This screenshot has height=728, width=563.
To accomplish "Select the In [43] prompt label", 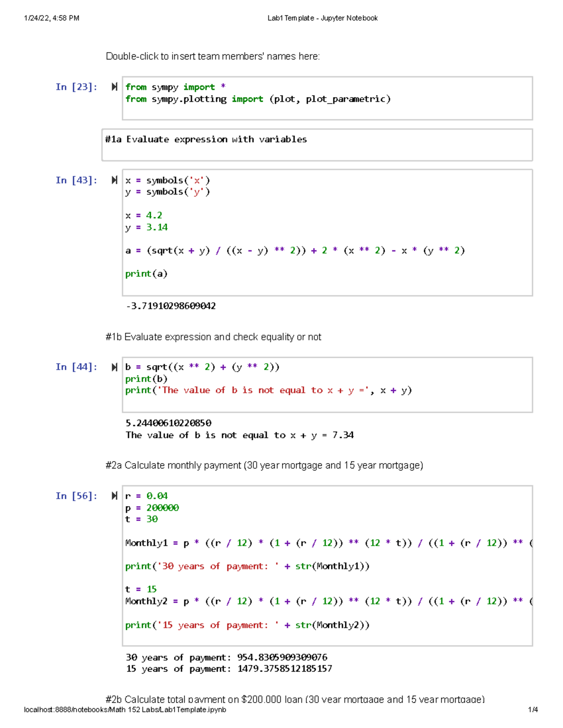I will (x=76, y=180).
